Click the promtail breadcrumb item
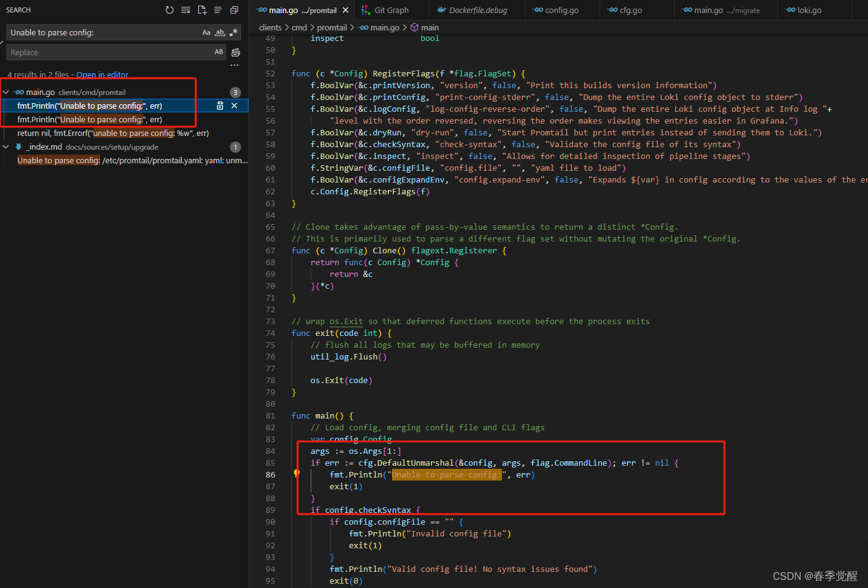Image resolution: width=868 pixels, height=588 pixels. click(x=332, y=27)
